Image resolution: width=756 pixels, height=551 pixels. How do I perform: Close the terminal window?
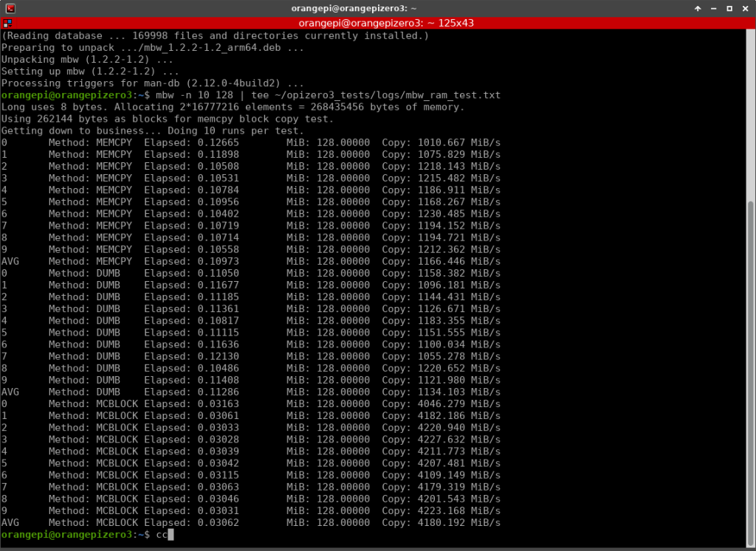744,8
